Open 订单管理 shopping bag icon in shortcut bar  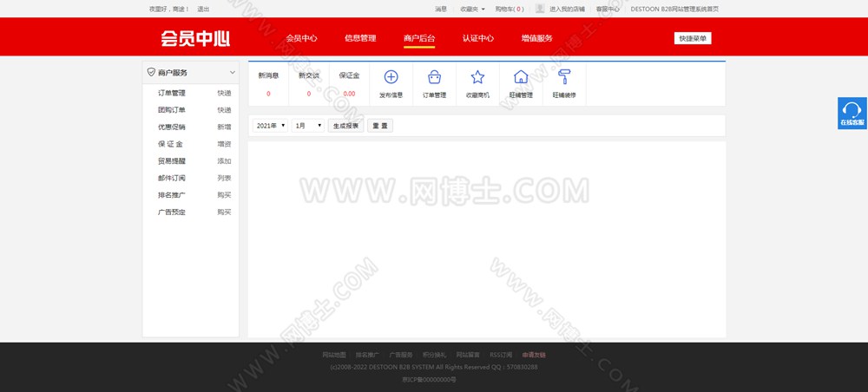[x=435, y=77]
